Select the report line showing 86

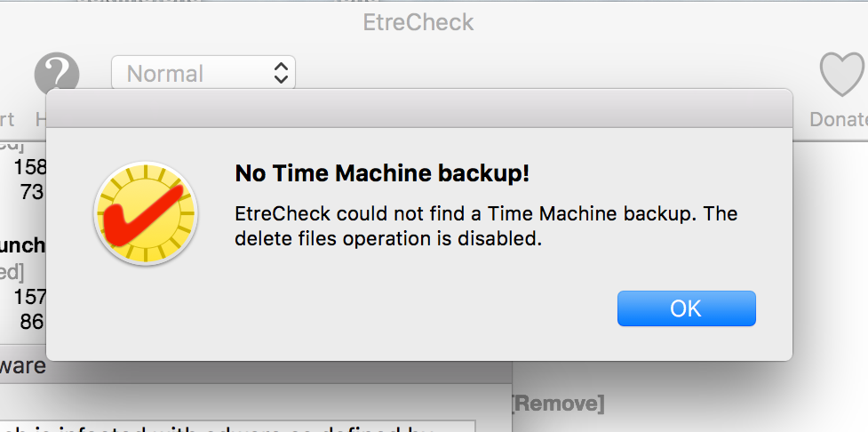click(32, 321)
